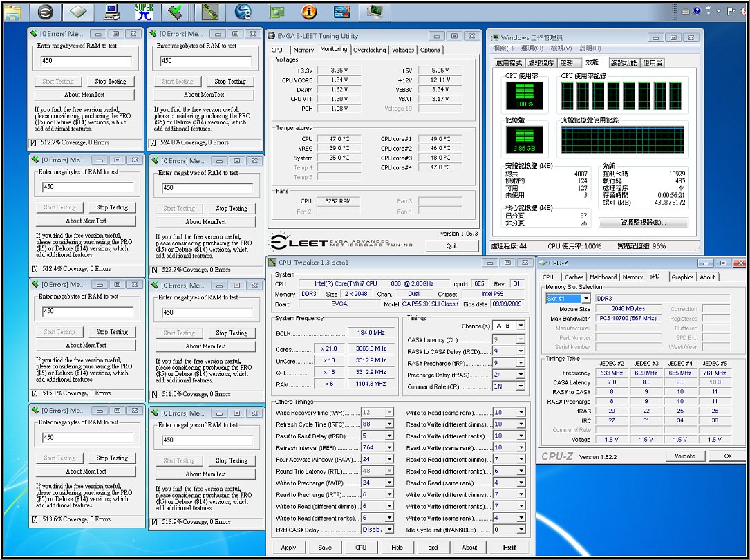750x560 pixels.
Task: Click the MemTest title icon of the 512.7% coverage window
Action: (x=33, y=34)
